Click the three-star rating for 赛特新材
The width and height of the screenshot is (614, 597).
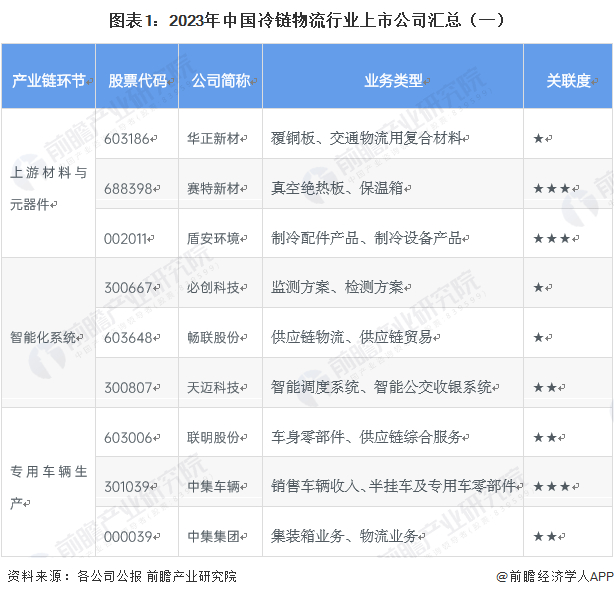pyautogui.click(x=551, y=189)
